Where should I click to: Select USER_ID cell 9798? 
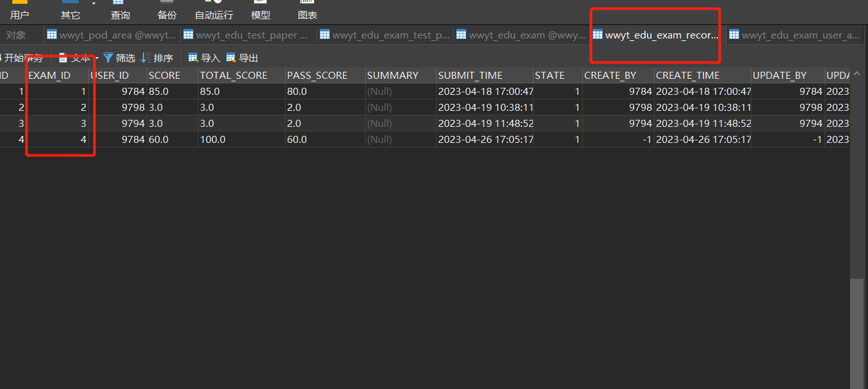click(118, 107)
